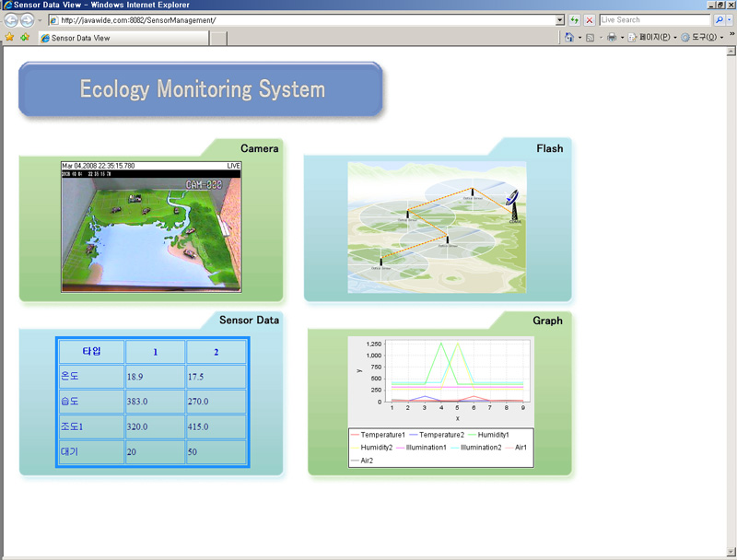This screenshot has width=737, height=560.
Task: Click the Home icon on the toolbar
Action: tap(568, 37)
